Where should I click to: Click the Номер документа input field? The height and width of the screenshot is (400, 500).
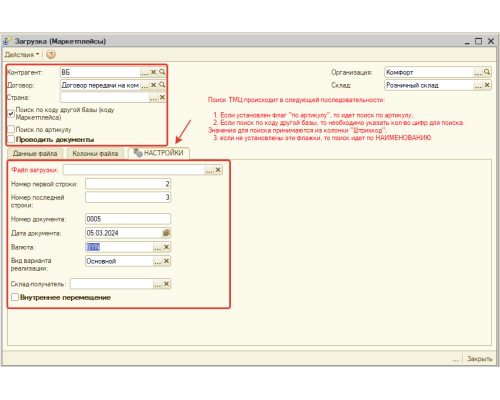[x=128, y=219]
